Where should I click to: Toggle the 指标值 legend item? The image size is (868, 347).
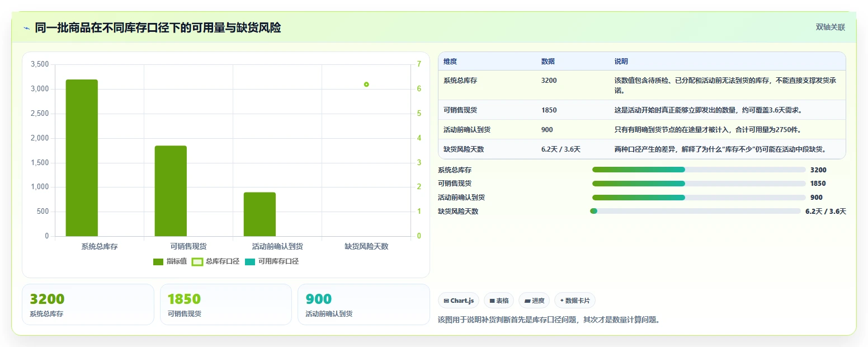pyautogui.click(x=170, y=261)
